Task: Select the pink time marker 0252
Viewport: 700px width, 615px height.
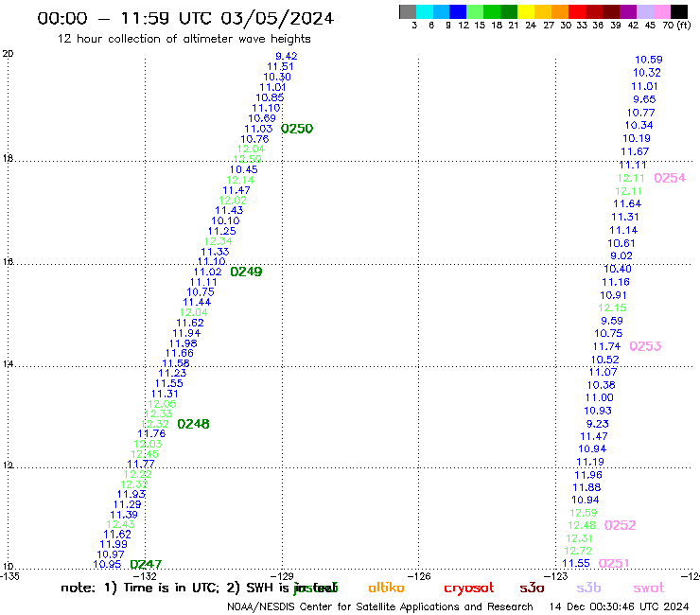Action: [x=621, y=525]
